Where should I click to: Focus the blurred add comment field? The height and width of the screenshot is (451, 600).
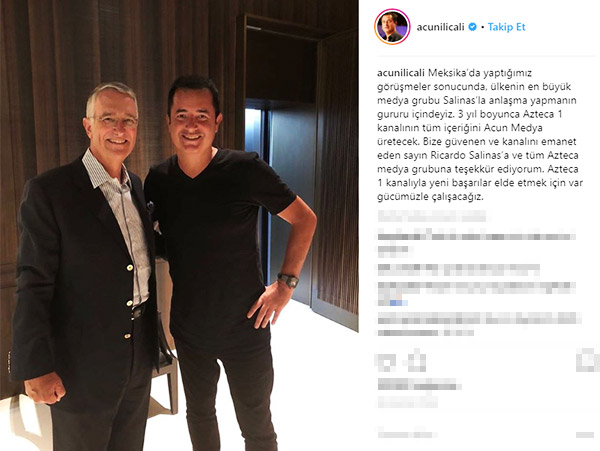[x=408, y=435]
